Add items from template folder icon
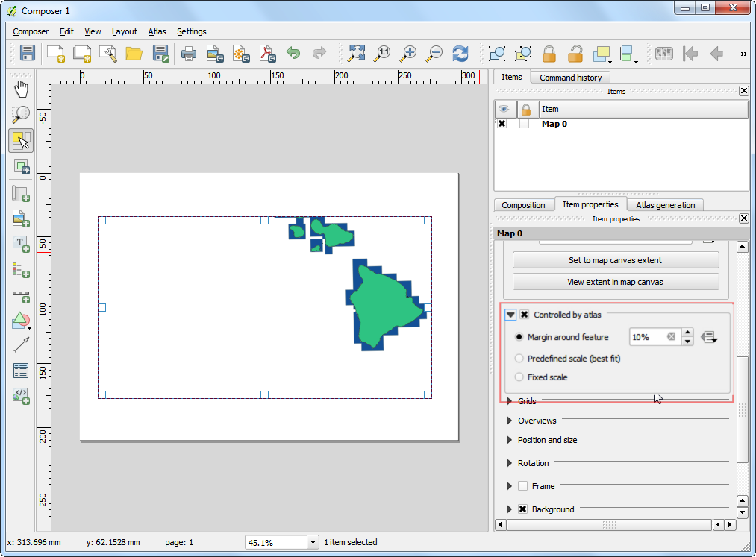 pos(134,53)
